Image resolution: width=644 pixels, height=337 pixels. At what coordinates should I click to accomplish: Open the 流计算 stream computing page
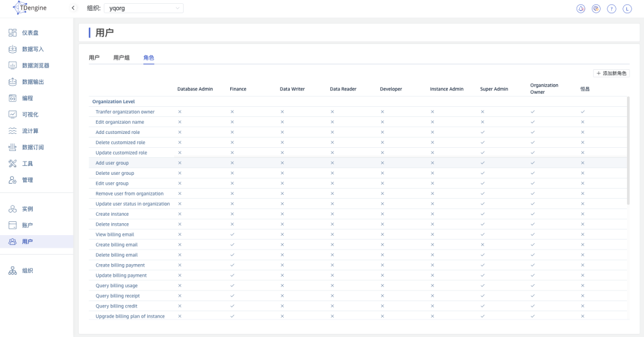(30, 131)
